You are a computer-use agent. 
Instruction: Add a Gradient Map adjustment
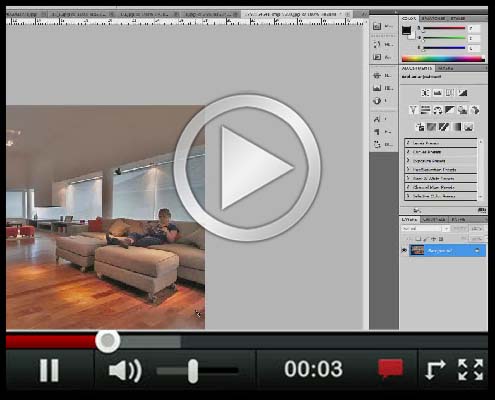pyautogui.click(x=456, y=127)
